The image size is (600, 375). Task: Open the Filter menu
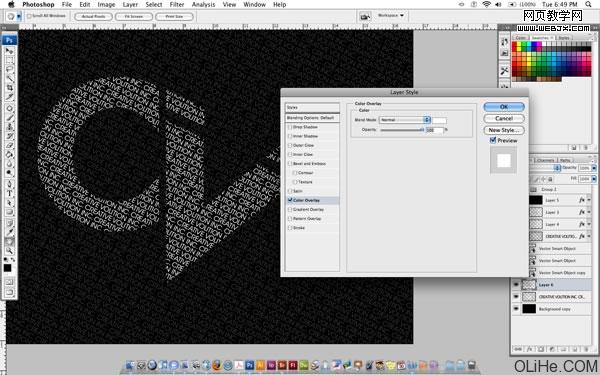(x=177, y=4)
